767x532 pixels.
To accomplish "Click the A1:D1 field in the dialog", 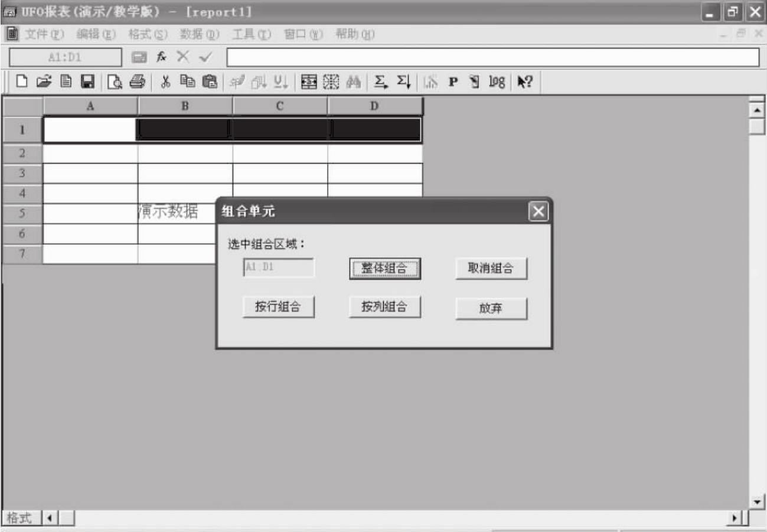I will (x=279, y=267).
